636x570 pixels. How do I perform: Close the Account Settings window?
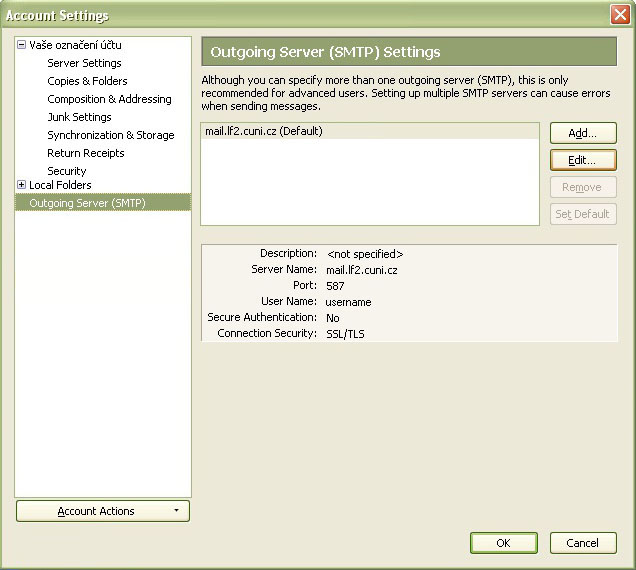(620, 15)
